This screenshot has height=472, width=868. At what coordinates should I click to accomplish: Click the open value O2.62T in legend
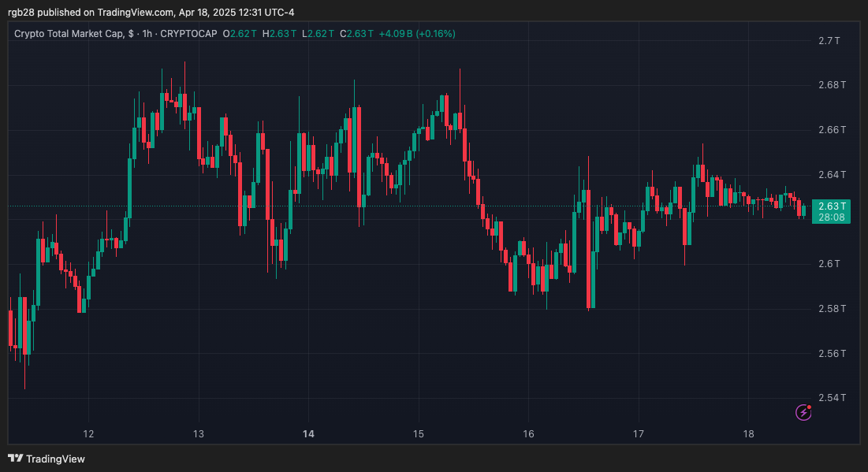pos(239,34)
